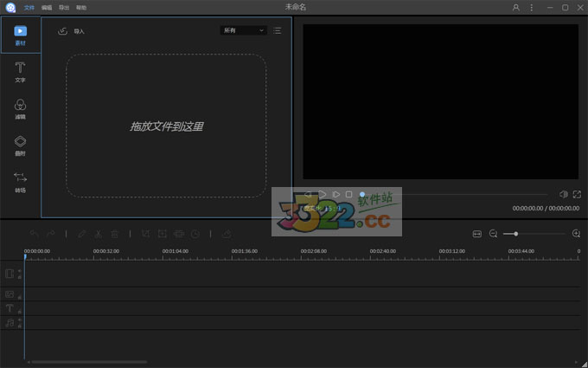Click the 00:01:04.00 mark on timeline ruler
Image resolution: width=588 pixels, height=368 pixels.
[x=176, y=251]
